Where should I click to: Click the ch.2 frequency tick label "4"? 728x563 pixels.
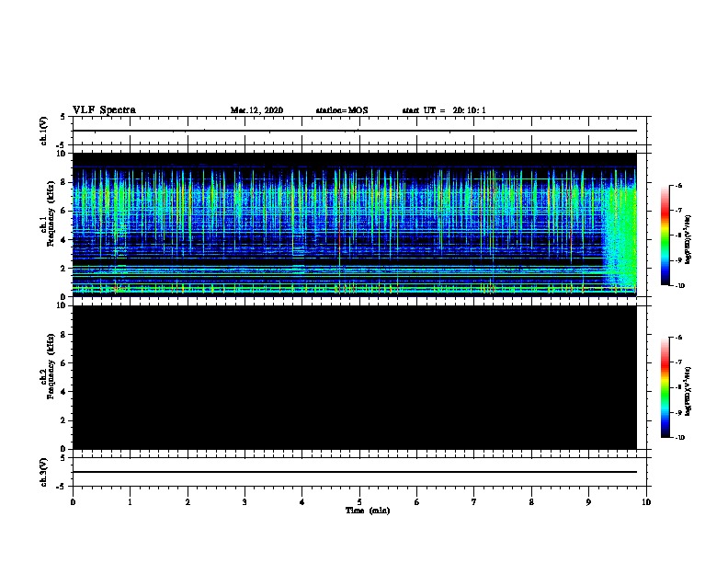[63, 392]
